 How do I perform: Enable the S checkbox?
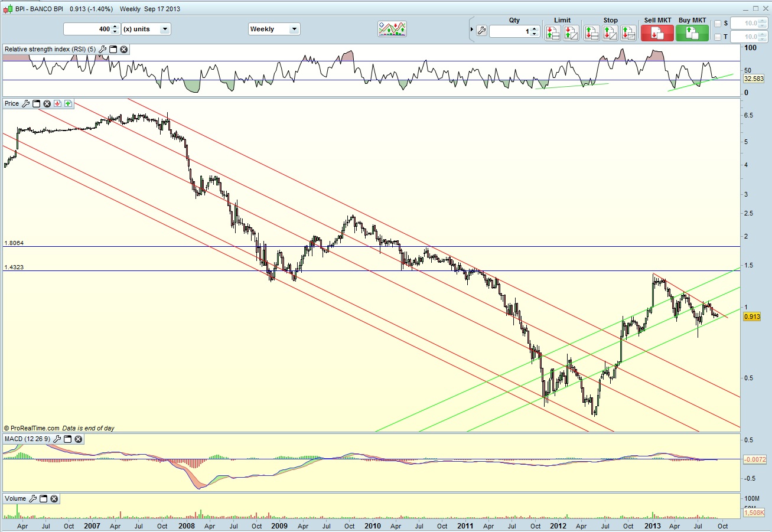(718, 24)
